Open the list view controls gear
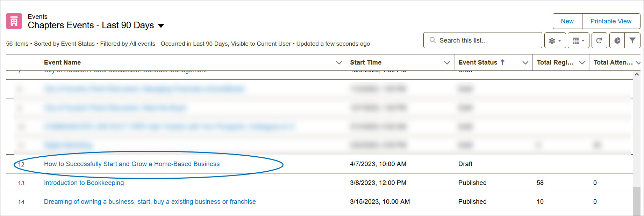The width and height of the screenshot is (644, 216). 555,40
